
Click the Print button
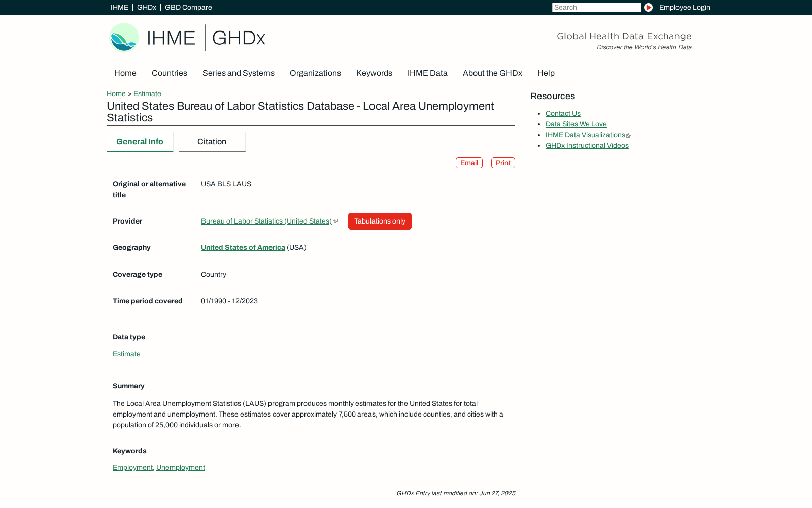503,163
